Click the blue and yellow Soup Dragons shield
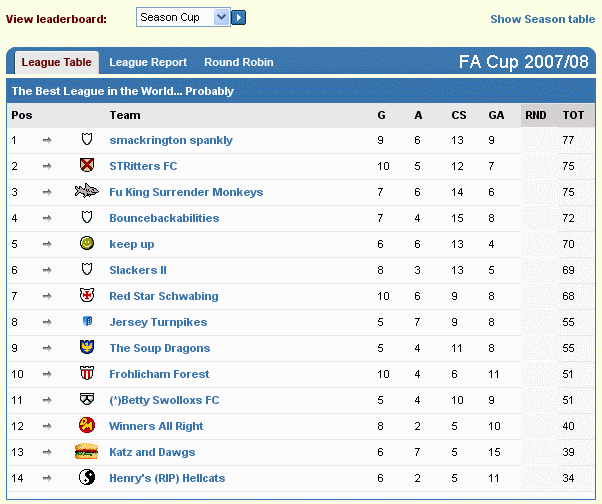Image resolution: width=602 pixels, height=504 pixels. coord(87,347)
